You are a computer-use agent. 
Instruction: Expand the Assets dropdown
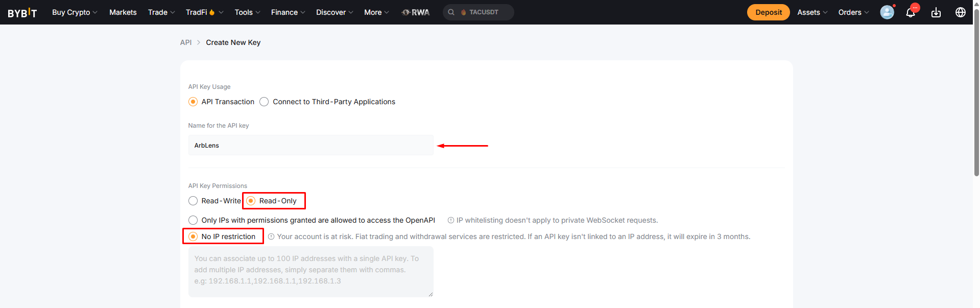pos(812,12)
